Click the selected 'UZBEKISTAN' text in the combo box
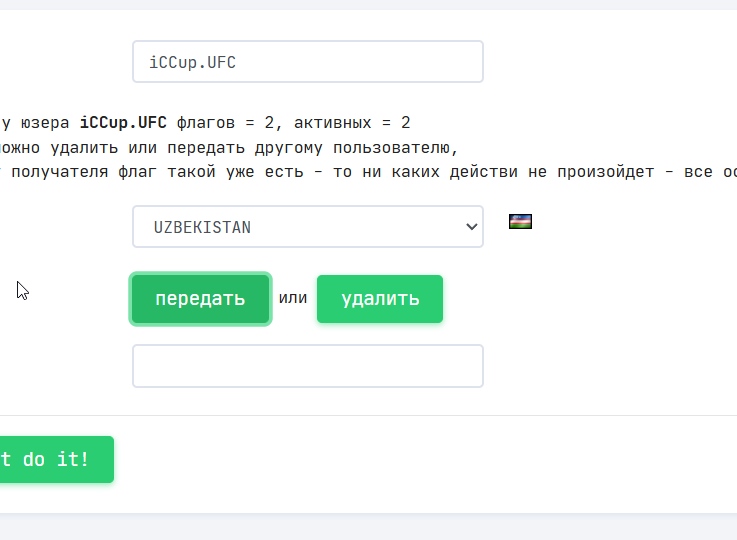This screenshot has height=540, width=737. tap(202, 227)
